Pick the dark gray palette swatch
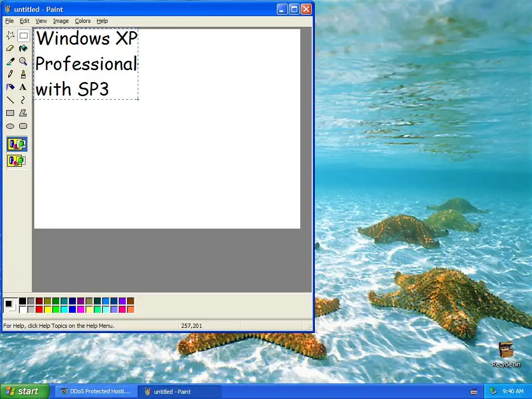The height and width of the screenshot is (399, 532). point(31,301)
